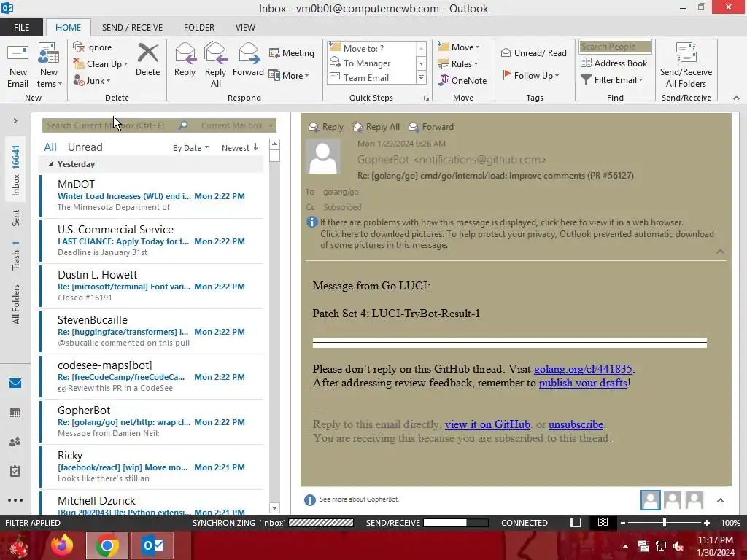Click Send/Receive All Folders
The image size is (747, 560).
[x=686, y=65]
